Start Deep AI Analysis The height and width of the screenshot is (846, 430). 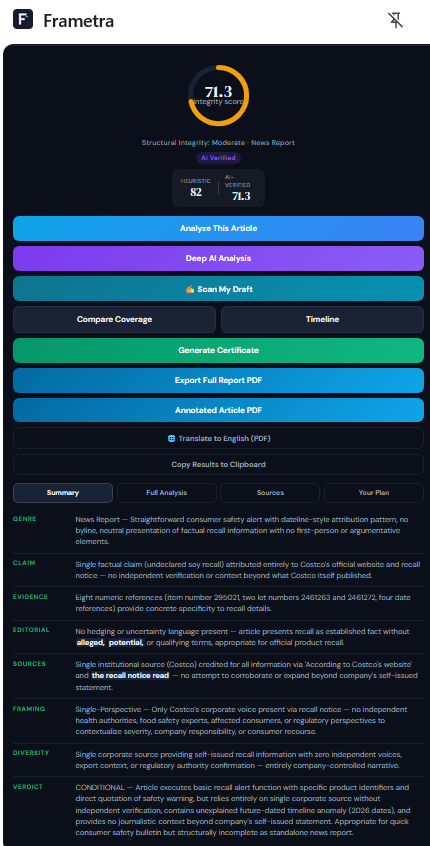click(219, 258)
